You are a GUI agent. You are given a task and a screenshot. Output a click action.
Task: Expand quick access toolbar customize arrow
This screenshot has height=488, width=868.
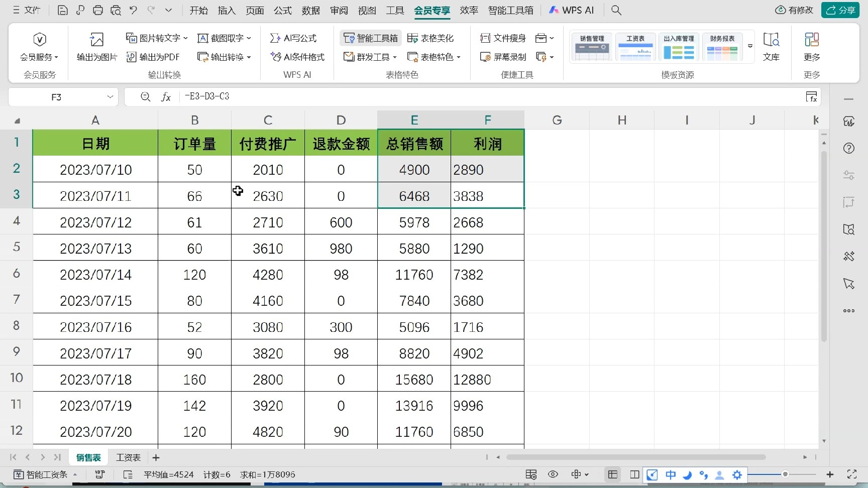(168, 10)
